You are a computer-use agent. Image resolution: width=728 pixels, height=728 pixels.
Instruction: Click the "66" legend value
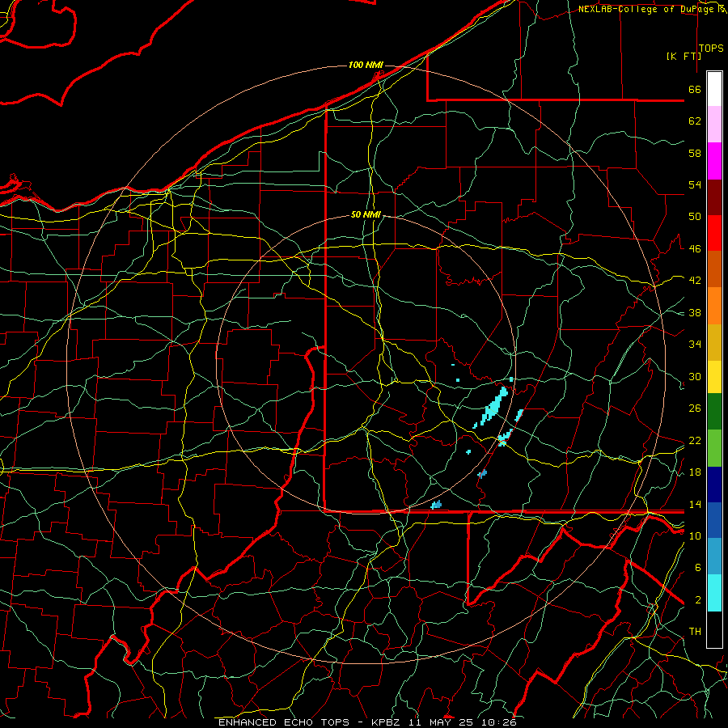tap(695, 90)
